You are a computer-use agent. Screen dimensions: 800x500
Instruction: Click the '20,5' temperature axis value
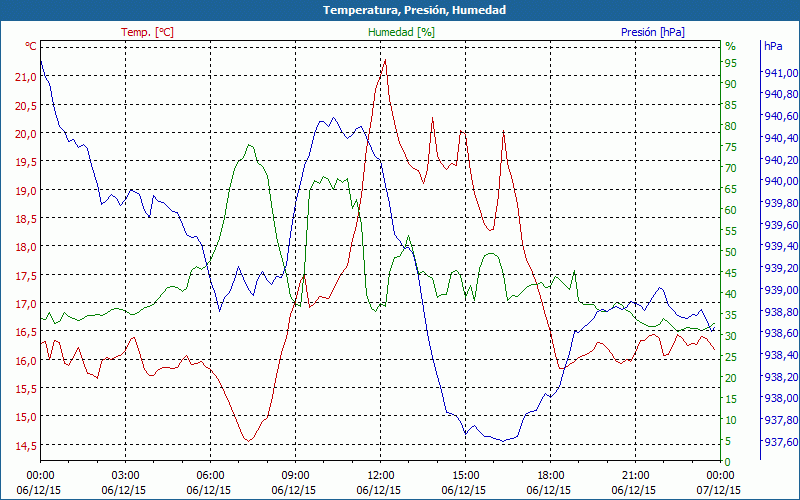27,106
